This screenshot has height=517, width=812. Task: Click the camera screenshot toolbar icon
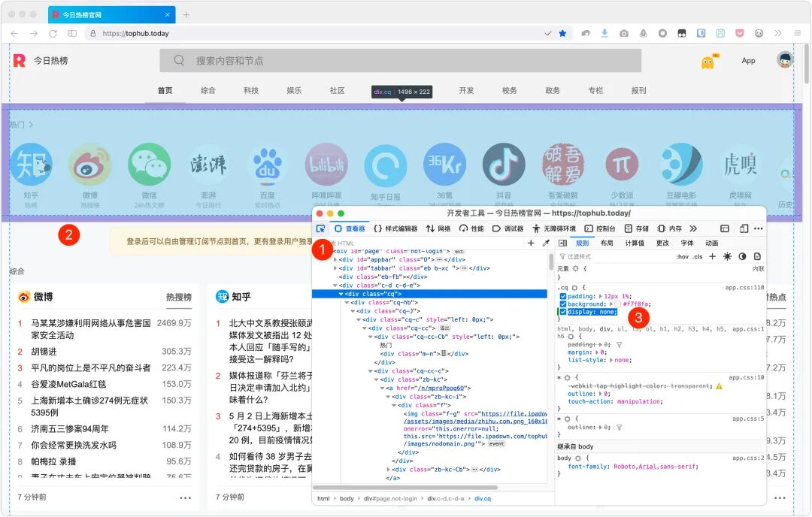coord(624,33)
